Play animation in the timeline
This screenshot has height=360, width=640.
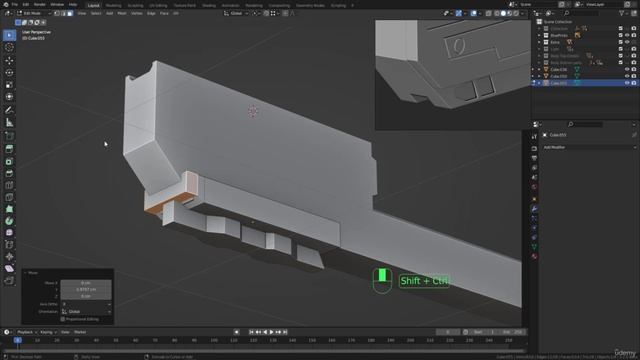(x=271, y=332)
